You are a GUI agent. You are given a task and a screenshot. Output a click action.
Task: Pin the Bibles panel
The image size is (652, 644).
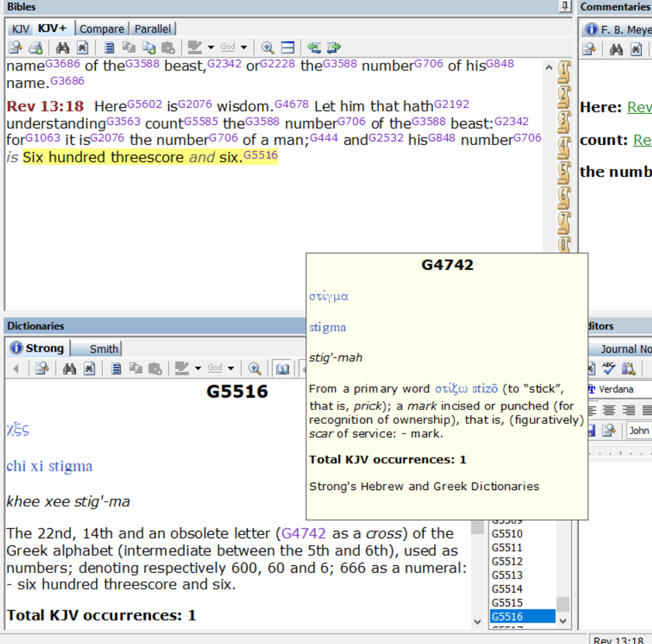coord(565,6)
